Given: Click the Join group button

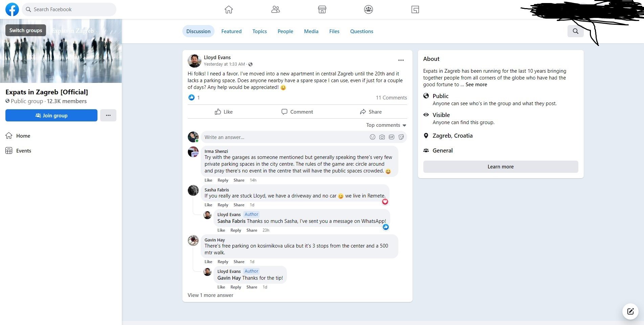Looking at the screenshot, I should [51, 115].
